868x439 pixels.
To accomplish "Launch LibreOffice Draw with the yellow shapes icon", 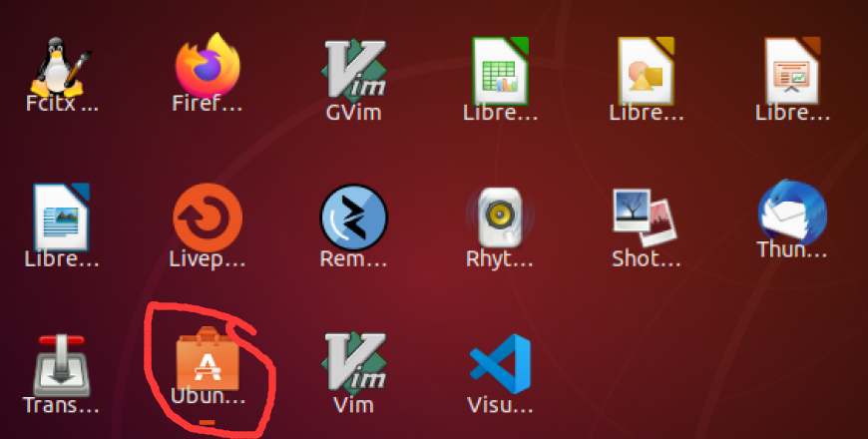I will click(x=647, y=71).
